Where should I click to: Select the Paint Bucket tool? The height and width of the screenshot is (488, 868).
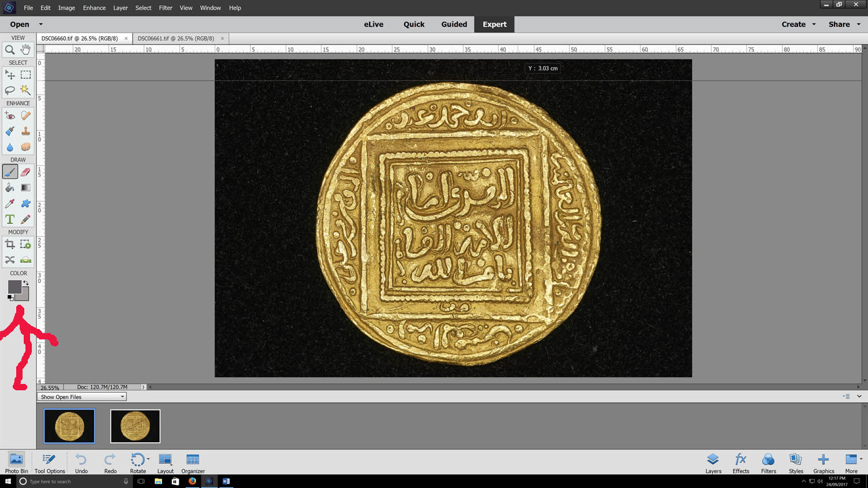(10, 187)
